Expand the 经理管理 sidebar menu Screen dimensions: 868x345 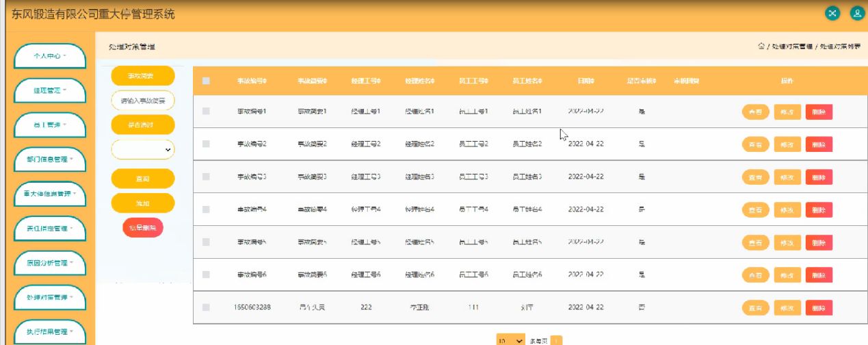point(51,90)
